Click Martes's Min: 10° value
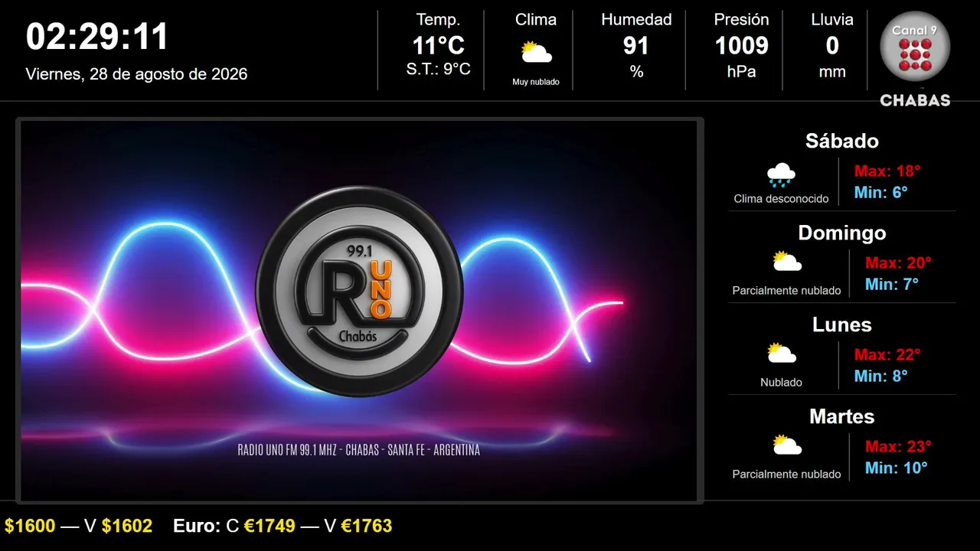Image resolution: width=980 pixels, height=551 pixels. tap(897, 468)
